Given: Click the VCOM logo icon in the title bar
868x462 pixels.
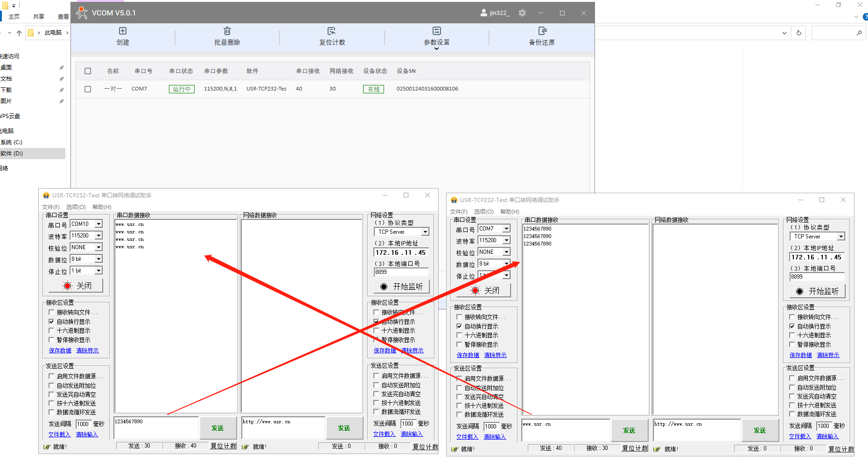Looking at the screenshot, I should tap(82, 13).
